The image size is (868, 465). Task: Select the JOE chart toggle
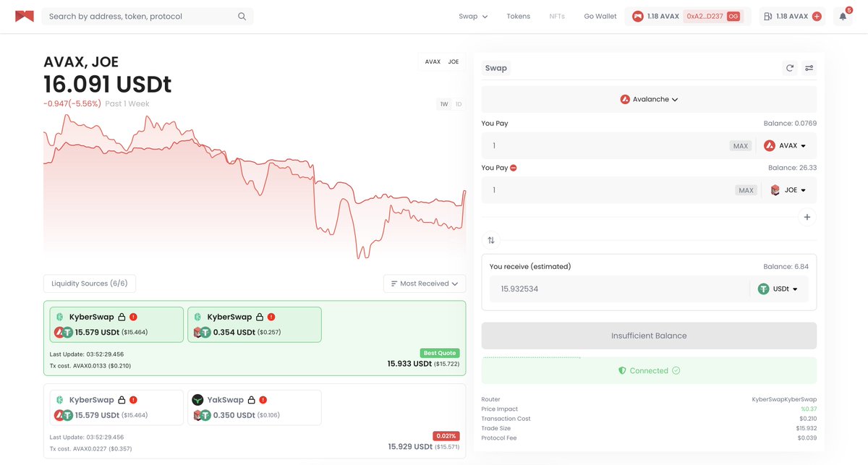coord(454,61)
